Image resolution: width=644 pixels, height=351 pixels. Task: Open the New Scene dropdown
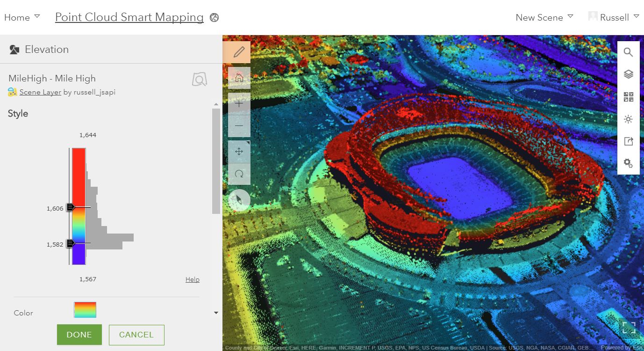tap(544, 17)
